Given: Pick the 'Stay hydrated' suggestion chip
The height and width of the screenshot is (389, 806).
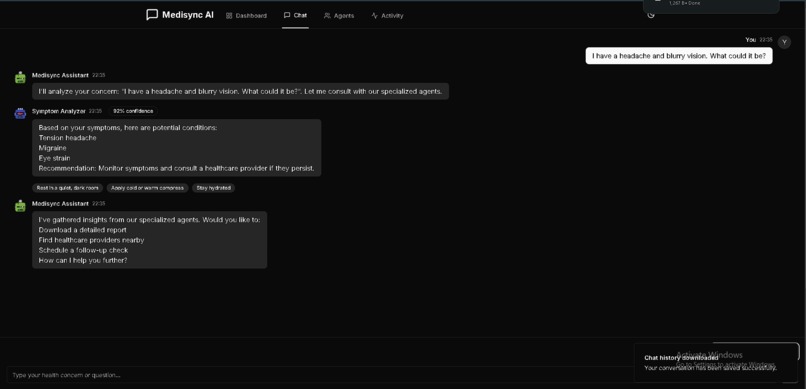Looking at the screenshot, I should click(214, 188).
